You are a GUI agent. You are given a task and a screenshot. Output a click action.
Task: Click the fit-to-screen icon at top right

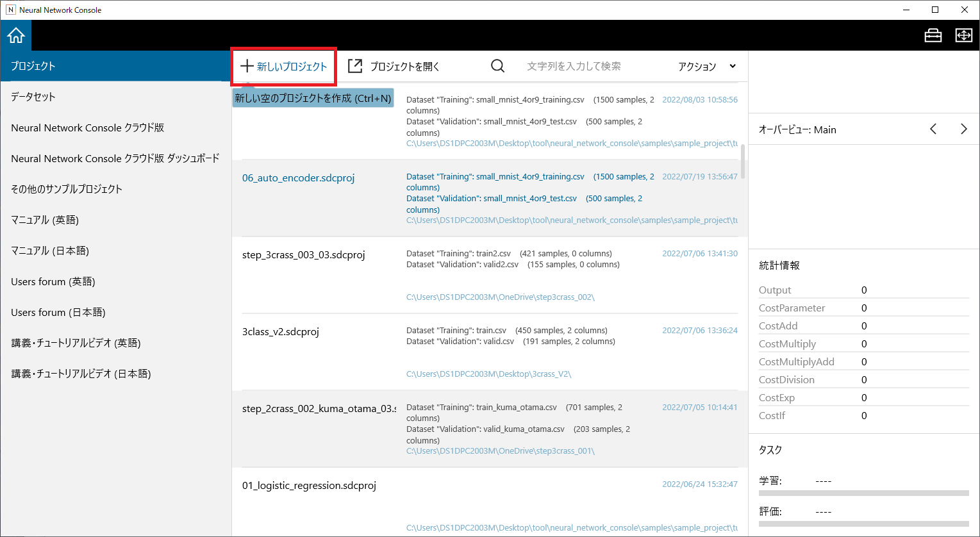coord(963,35)
